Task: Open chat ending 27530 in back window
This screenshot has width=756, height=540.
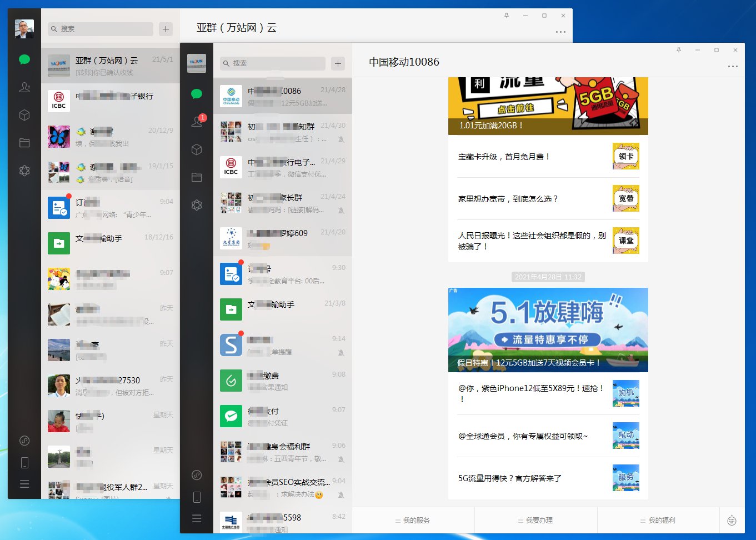Action: coord(111,386)
